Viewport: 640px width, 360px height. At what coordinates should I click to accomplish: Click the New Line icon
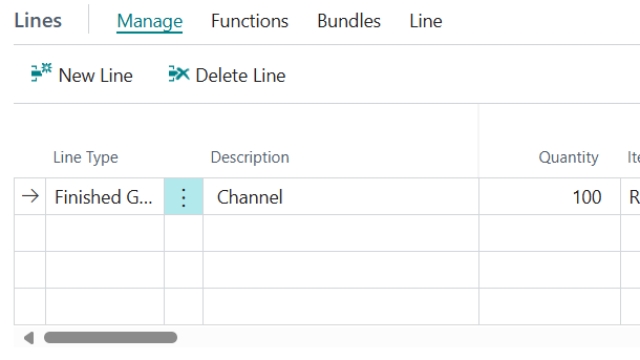pyautogui.click(x=41, y=73)
